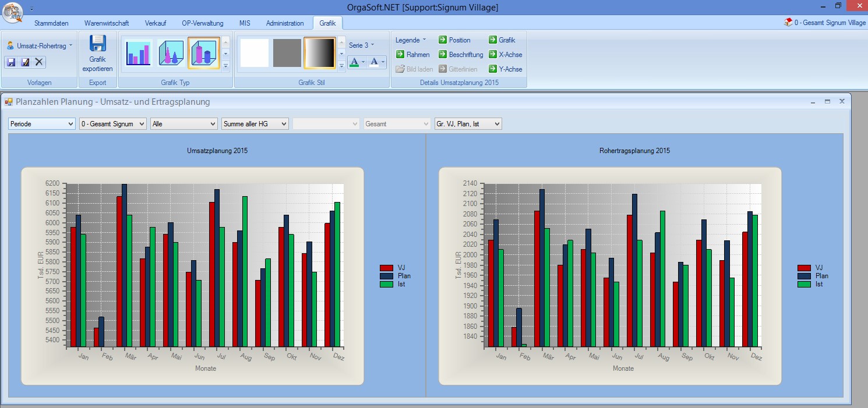868x408 pixels.
Task: Open the Administration tab
Action: (x=285, y=23)
